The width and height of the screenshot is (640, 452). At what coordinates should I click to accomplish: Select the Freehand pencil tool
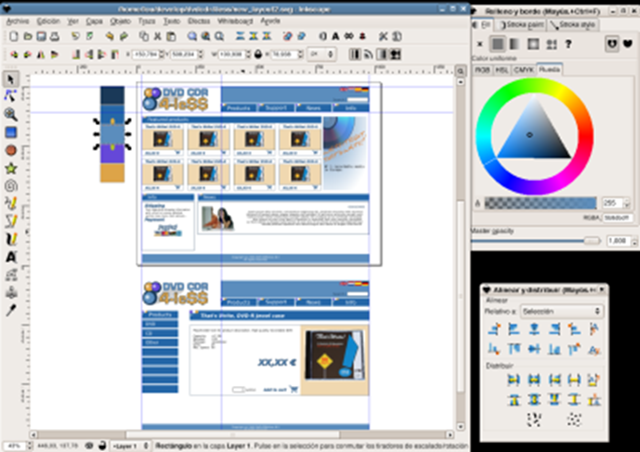[x=11, y=203]
